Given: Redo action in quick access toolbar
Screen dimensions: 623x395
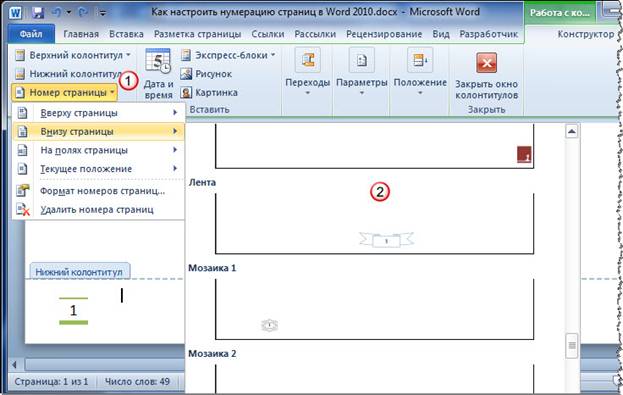Looking at the screenshot, I should coord(83,13).
